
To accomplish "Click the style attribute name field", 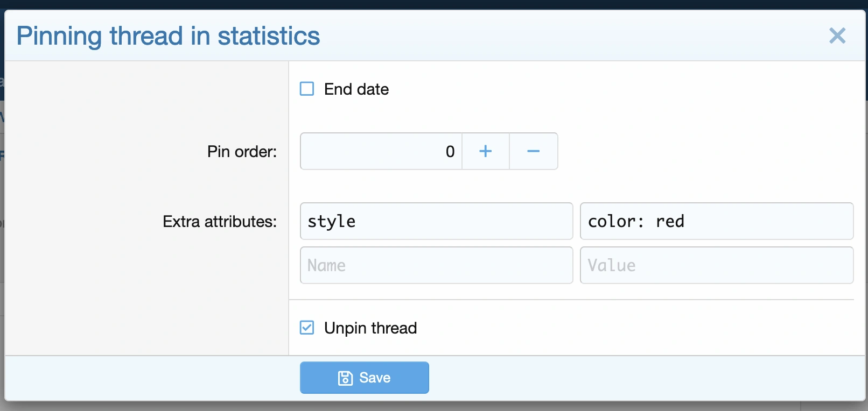I will pyautogui.click(x=436, y=221).
